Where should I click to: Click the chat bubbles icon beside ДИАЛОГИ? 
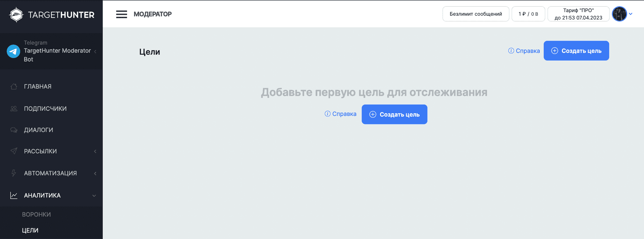pos(14,130)
